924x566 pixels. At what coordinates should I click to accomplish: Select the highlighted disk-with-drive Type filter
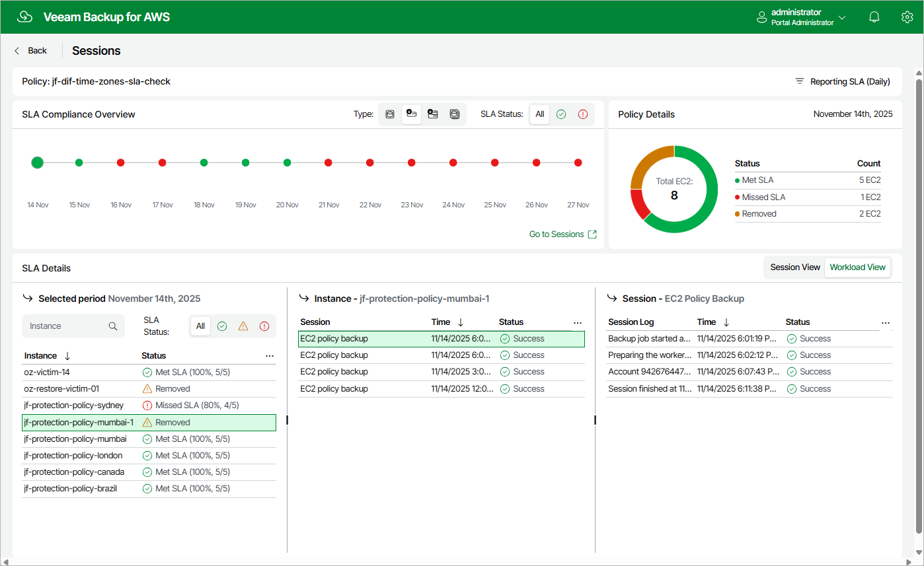pos(411,114)
